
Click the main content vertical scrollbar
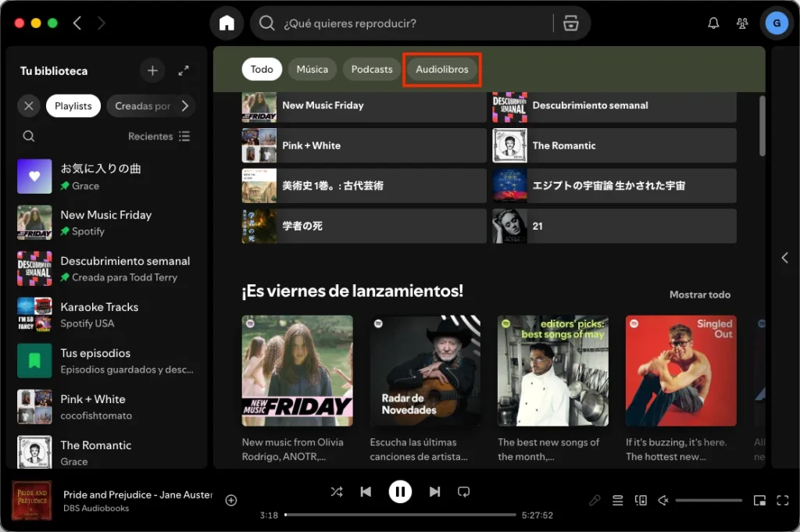(762, 126)
